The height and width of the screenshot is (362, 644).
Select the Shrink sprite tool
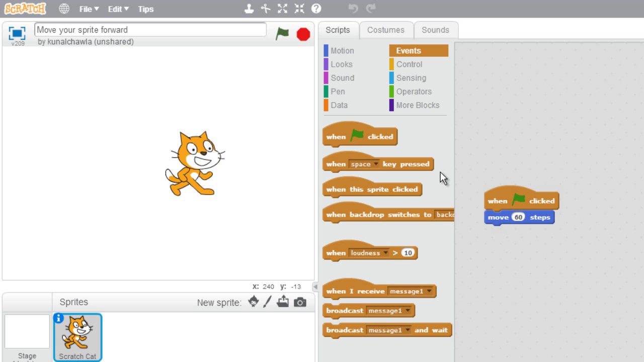click(299, 9)
